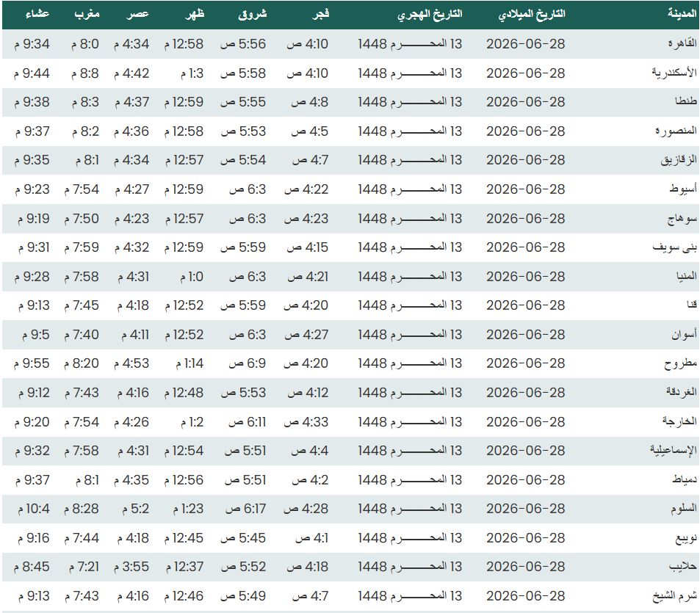Click نويبع sunrise time 5:45 ص
Image resolution: width=700 pixels, height=613 pixels.
[243, 538]
